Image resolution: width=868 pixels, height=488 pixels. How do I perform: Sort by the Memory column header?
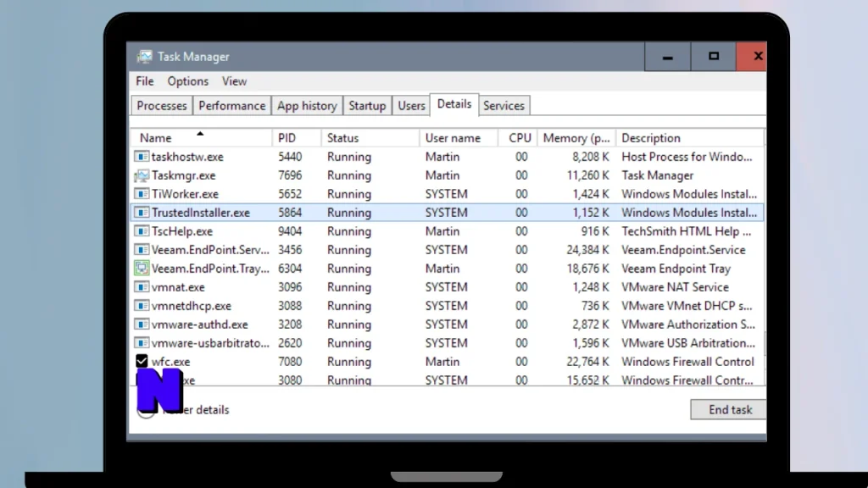point(576,138)
